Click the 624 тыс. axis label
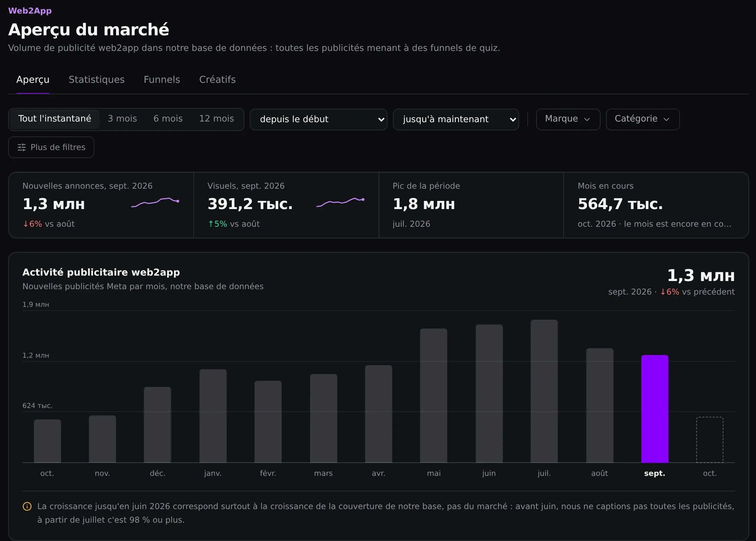The height and width of the screenshot is (541, 756). pos(37,406)
